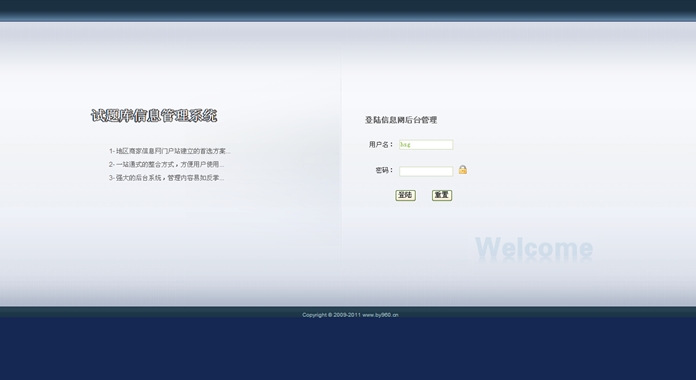Click the 登陆信息网后台管理 heading

click(401, 120)
